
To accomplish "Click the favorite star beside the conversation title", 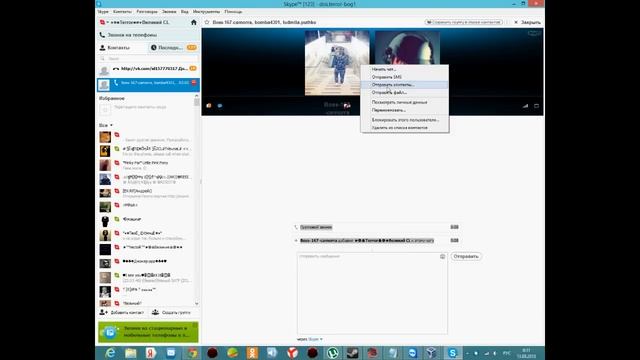I will pyautogui.click(x=207, y=22).
